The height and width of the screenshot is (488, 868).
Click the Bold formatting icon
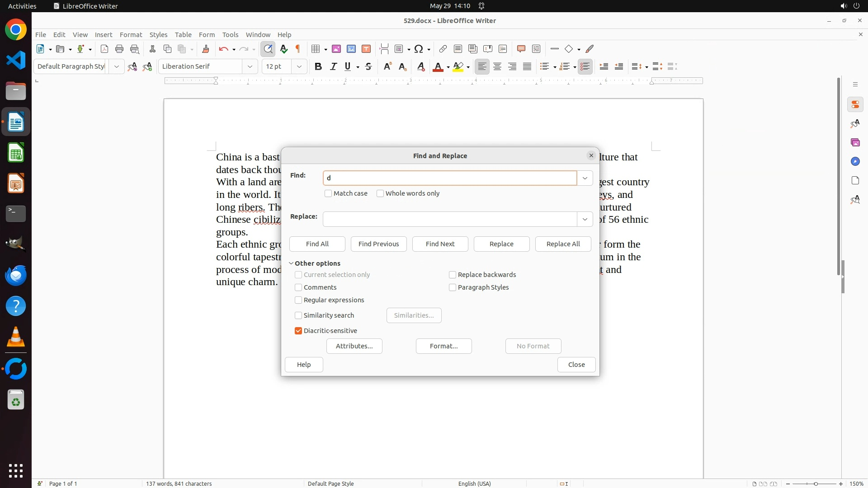pos(318,67)
